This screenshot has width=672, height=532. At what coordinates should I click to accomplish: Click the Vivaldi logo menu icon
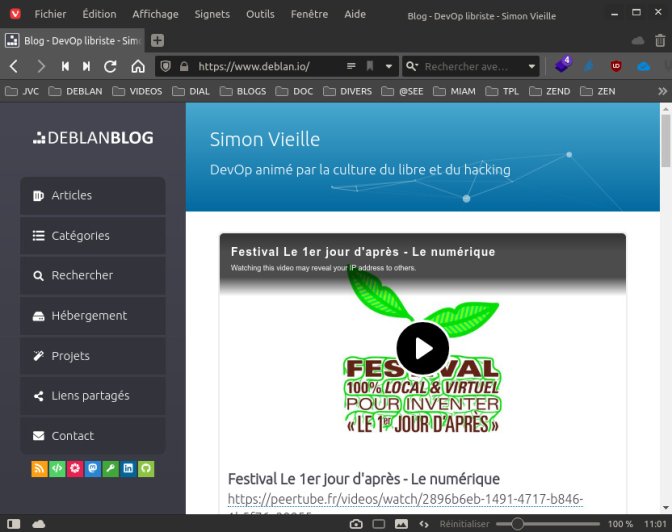(x=14, y=14)
